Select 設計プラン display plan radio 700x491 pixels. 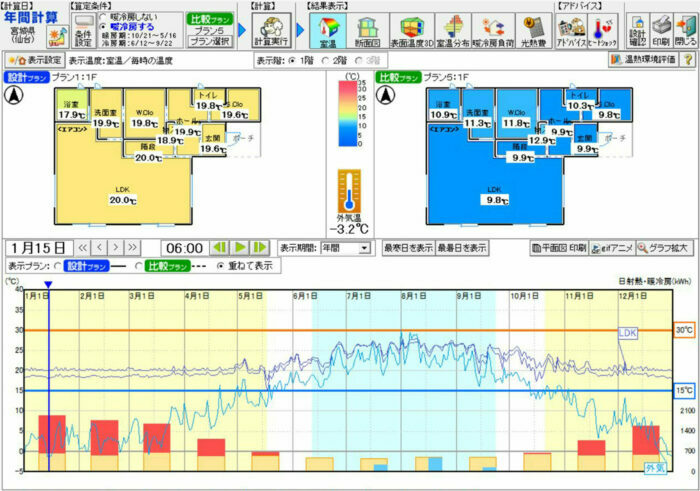click(58, 266)
